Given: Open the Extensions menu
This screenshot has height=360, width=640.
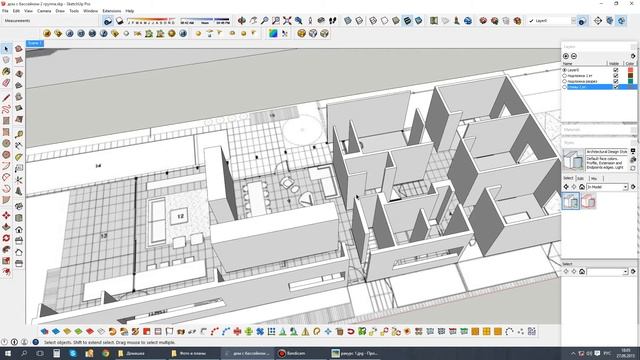Looking at the screenshot, I should click(111, 11).
